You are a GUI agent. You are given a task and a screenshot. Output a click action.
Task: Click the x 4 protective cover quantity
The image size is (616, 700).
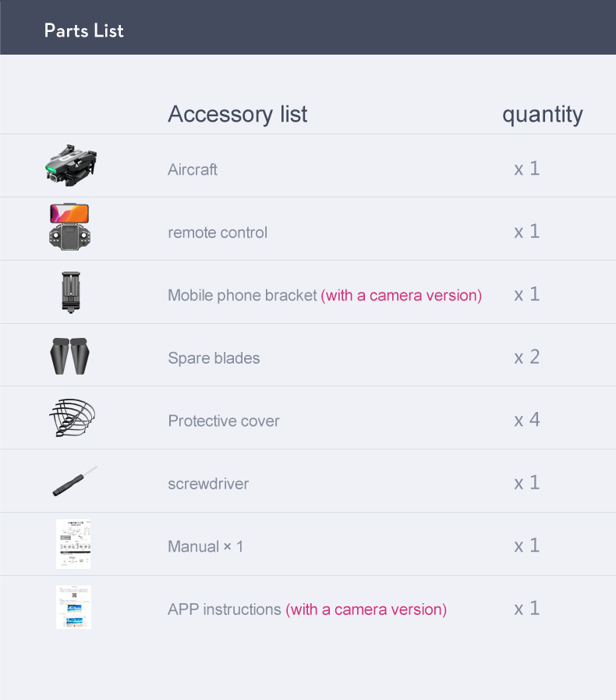click(x=526, y=420)
